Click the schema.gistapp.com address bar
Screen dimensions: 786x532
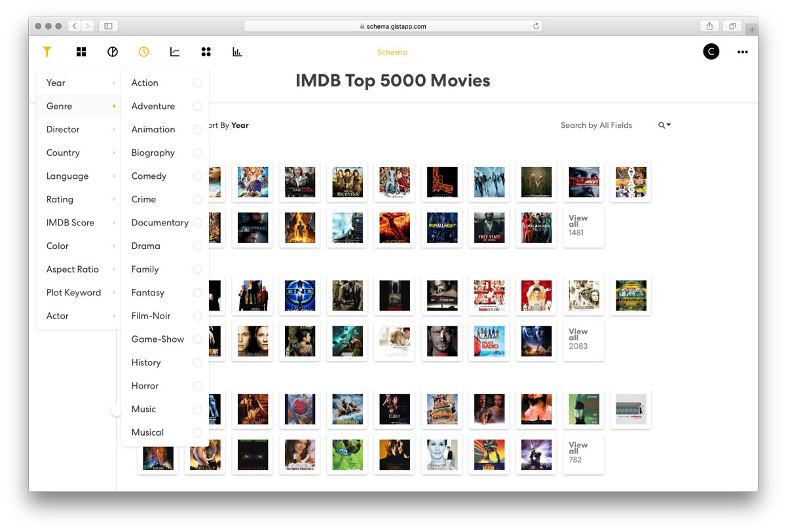(393, 26)
